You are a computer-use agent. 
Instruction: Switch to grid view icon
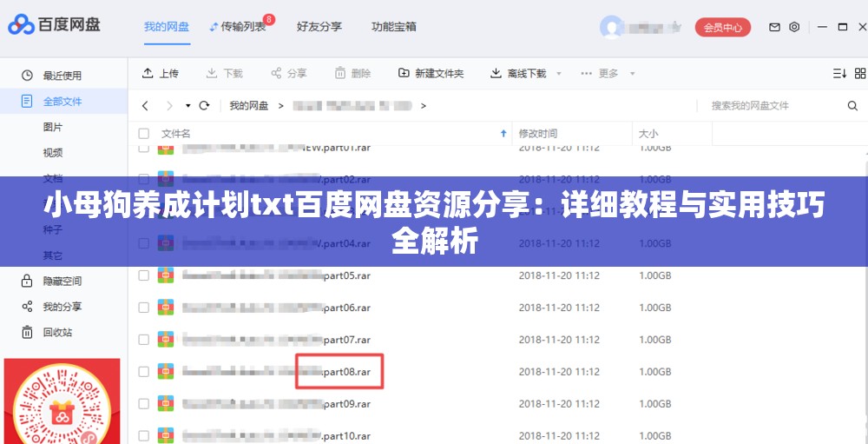pos(858,74)
